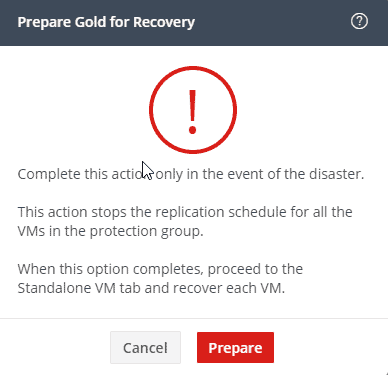The image size is (388, 375).
Task: Click the word disaster in the warning
Action: pos(337,174)
